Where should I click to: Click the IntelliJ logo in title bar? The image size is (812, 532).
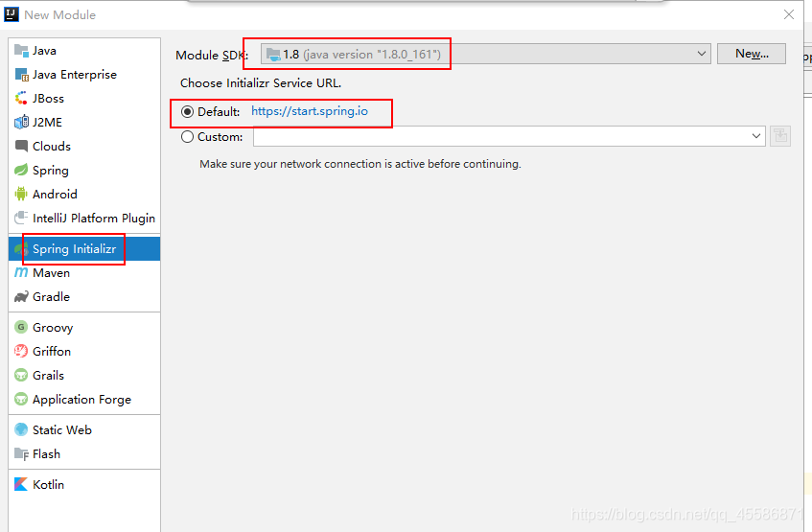(12, 14)
